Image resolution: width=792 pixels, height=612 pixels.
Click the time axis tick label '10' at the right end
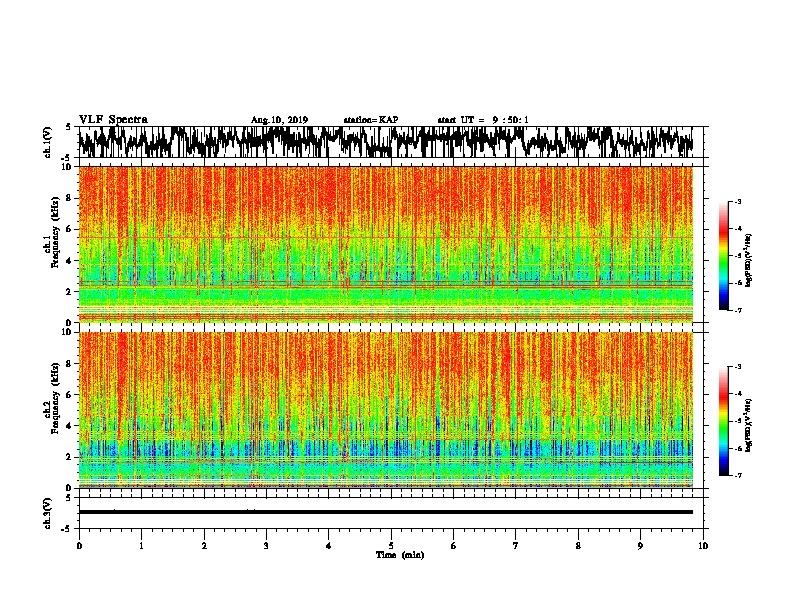703,546
